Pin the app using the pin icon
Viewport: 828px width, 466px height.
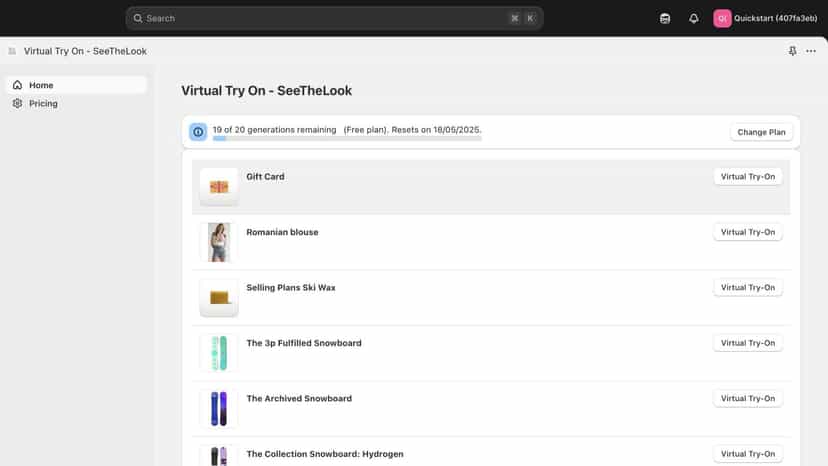pyautogui.click(x=792, y=51)
